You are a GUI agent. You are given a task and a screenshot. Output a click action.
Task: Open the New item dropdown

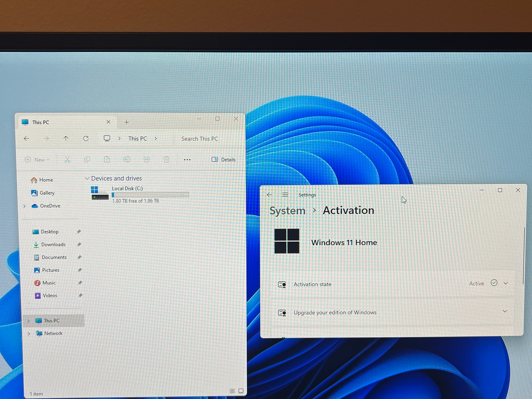(x=37, y=159)
